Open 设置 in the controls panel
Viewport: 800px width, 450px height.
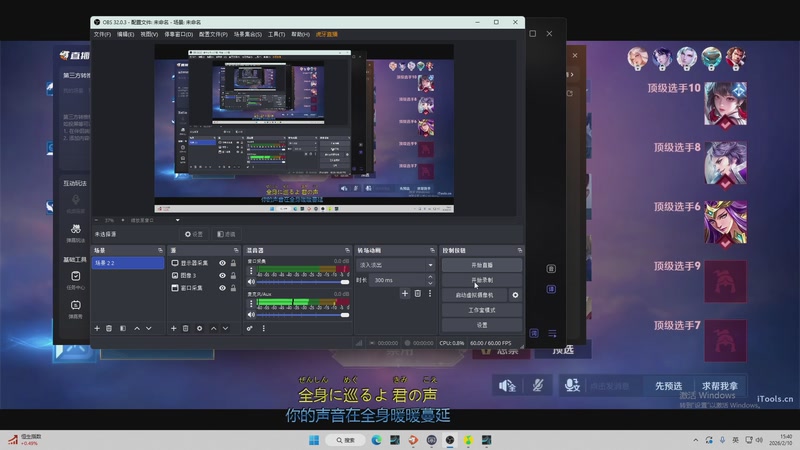pos(482,325)
